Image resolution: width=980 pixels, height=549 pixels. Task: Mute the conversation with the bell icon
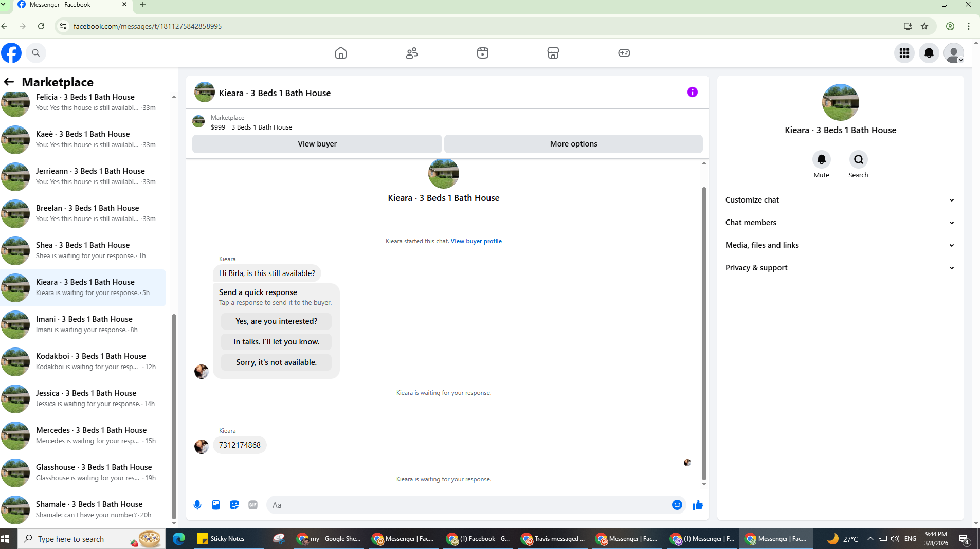[x=822, y=159]
